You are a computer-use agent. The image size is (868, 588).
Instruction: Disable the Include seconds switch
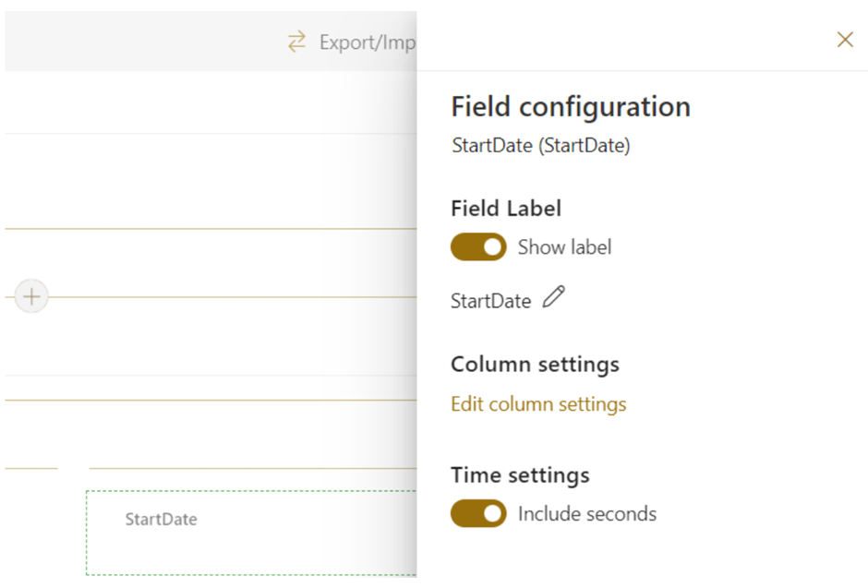478,514
